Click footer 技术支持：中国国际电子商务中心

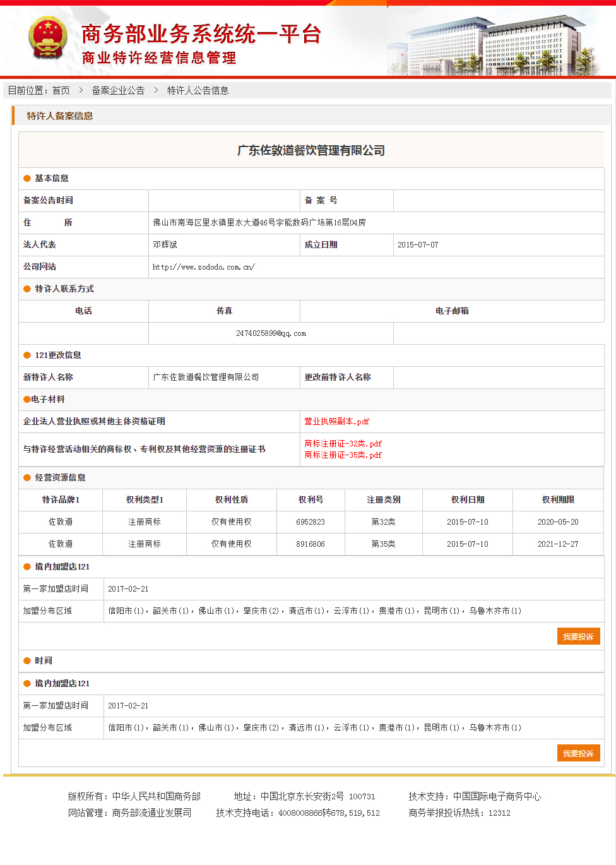pyautogui.click(x=475, y=796)
